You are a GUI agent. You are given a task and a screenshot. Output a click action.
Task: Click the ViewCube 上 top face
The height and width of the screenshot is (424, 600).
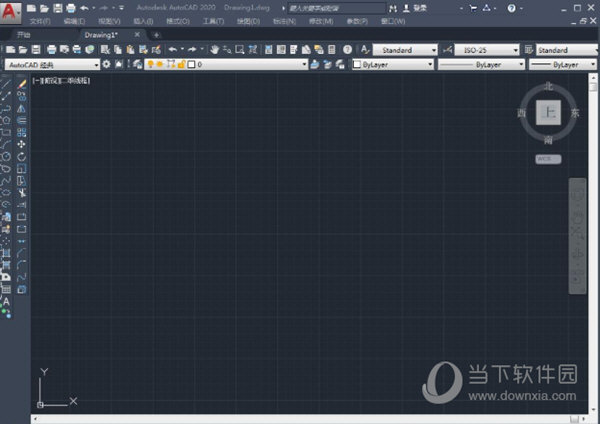pyautogui.click(x=548, y=113)
